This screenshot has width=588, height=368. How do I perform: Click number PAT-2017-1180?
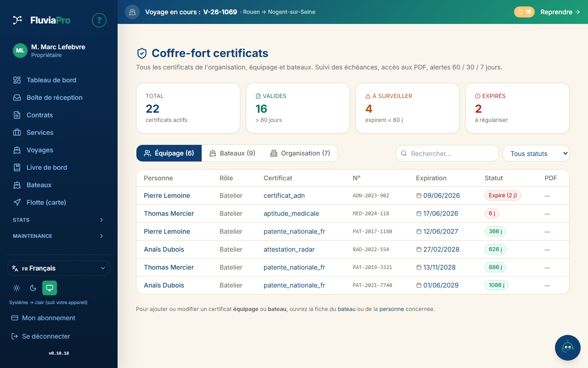point(373,231)
